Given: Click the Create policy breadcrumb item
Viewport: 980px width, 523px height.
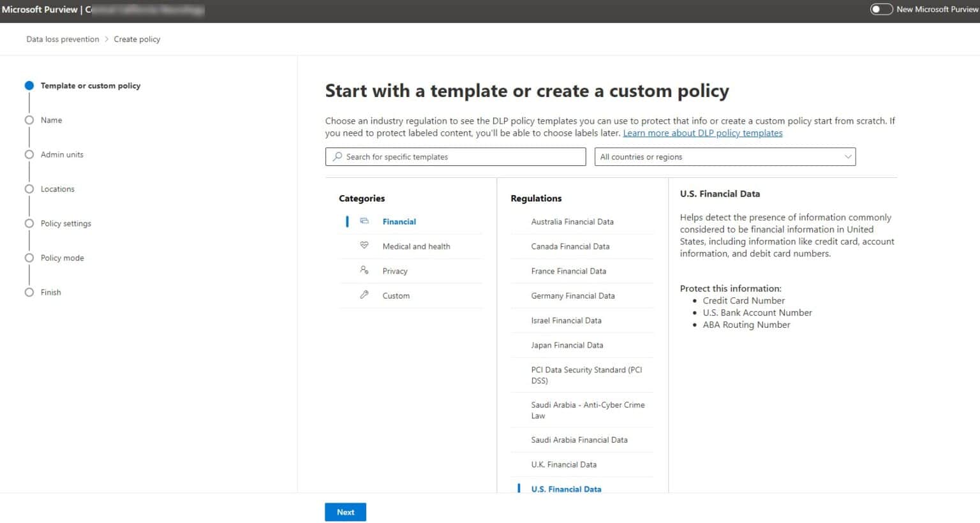Looking at the screenshot, I should pos(137,39).
